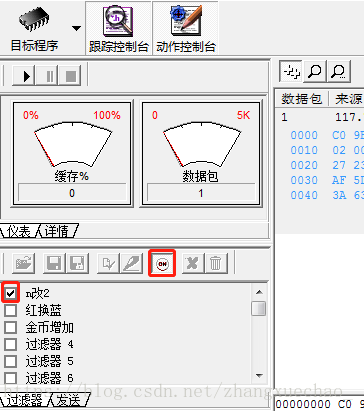The image size is (364, 411).
Task: Click the 数据包 gauge count field
Action: pyautogui.click(x=201, y=193)
